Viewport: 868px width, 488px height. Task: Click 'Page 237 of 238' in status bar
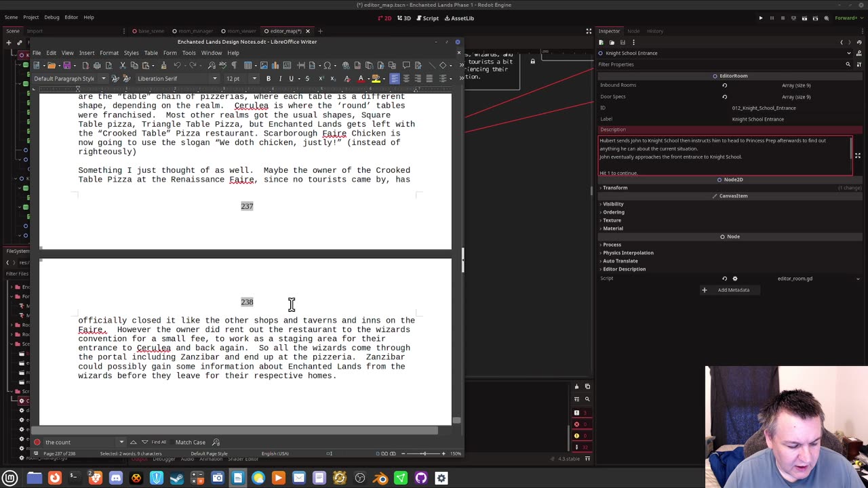59,453
